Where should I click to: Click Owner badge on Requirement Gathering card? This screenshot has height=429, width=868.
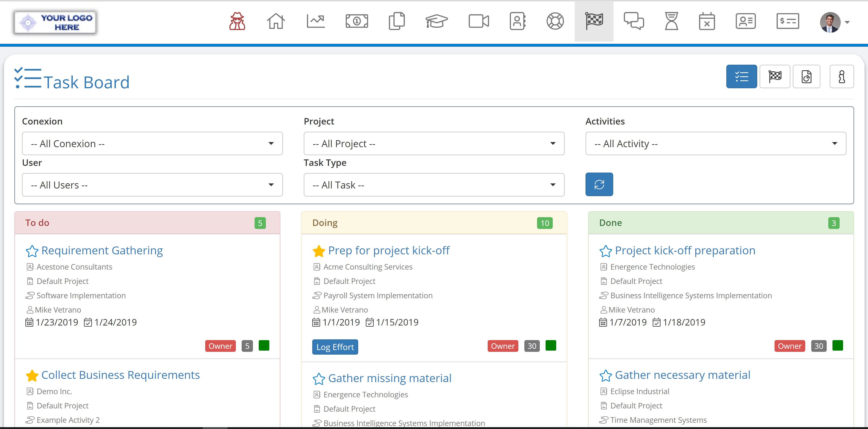[220, 346]
